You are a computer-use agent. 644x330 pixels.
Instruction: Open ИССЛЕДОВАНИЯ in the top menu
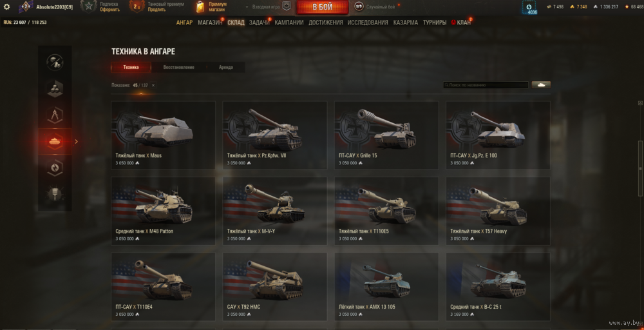368,23
